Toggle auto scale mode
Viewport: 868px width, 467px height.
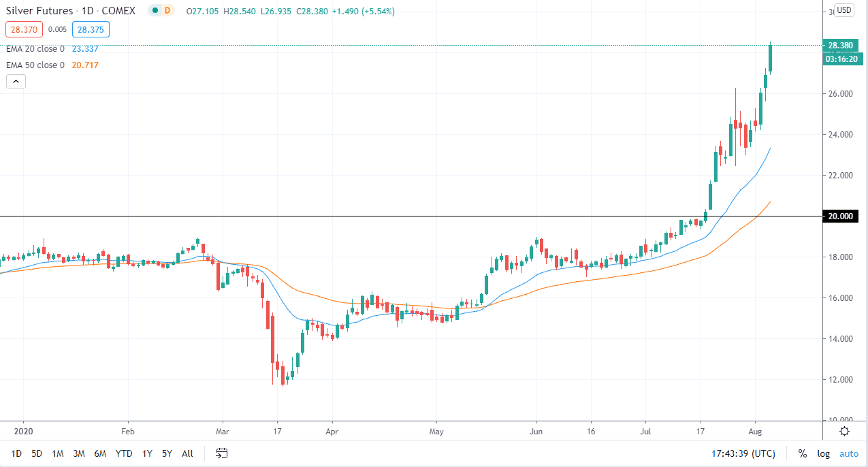pyautogui.click(x=848, y=453)
